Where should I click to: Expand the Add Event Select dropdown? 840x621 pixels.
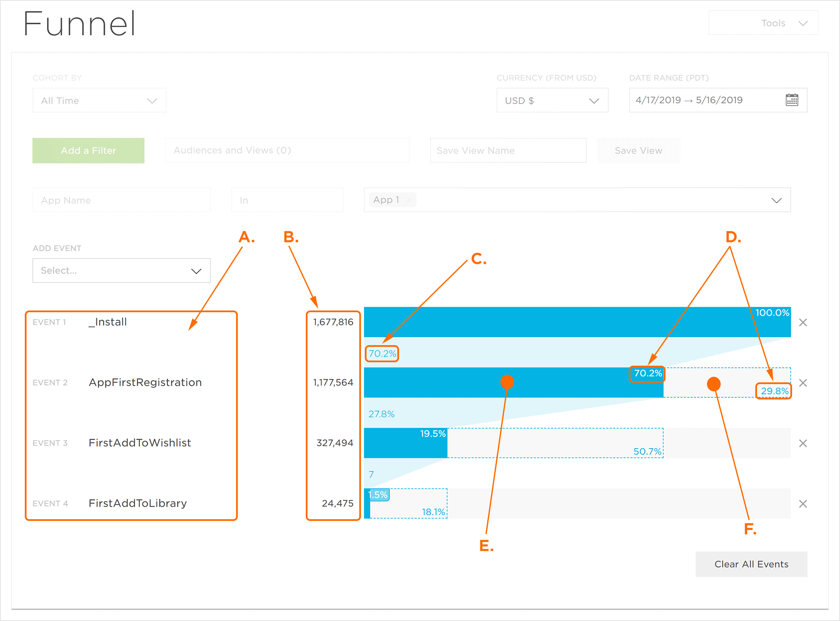pos(121,271)
